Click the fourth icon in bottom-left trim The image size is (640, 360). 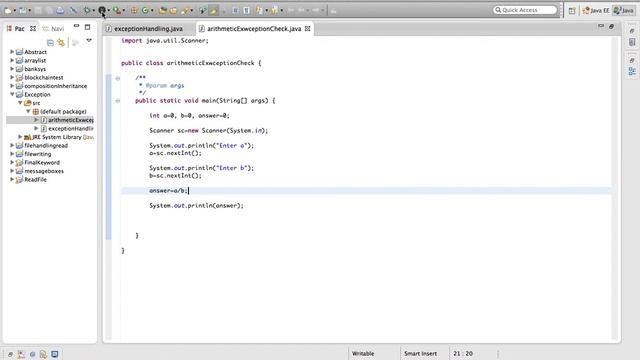tap(43, 354)
